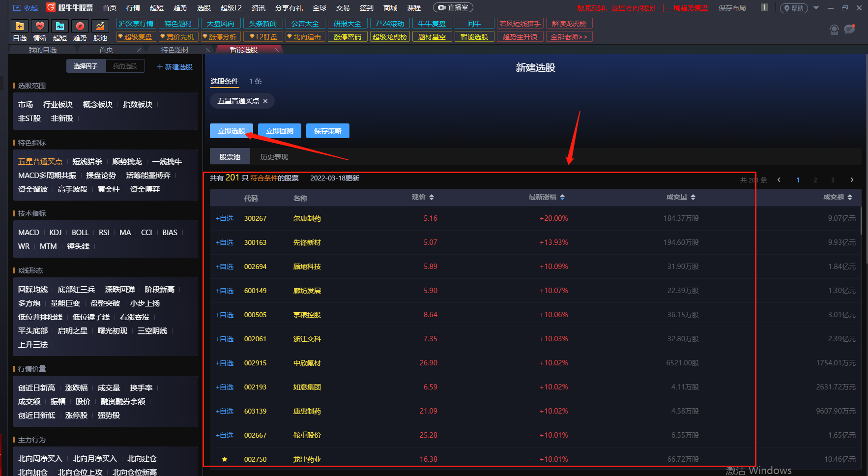Go to results page 3
Image resolution: width=868 pixels, height=476 pixels.
pos(833,180)
